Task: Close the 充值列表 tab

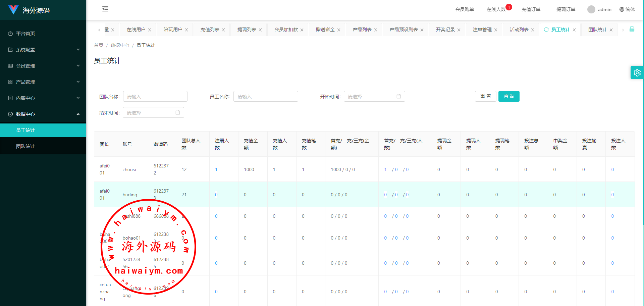Action: [223, 30]
